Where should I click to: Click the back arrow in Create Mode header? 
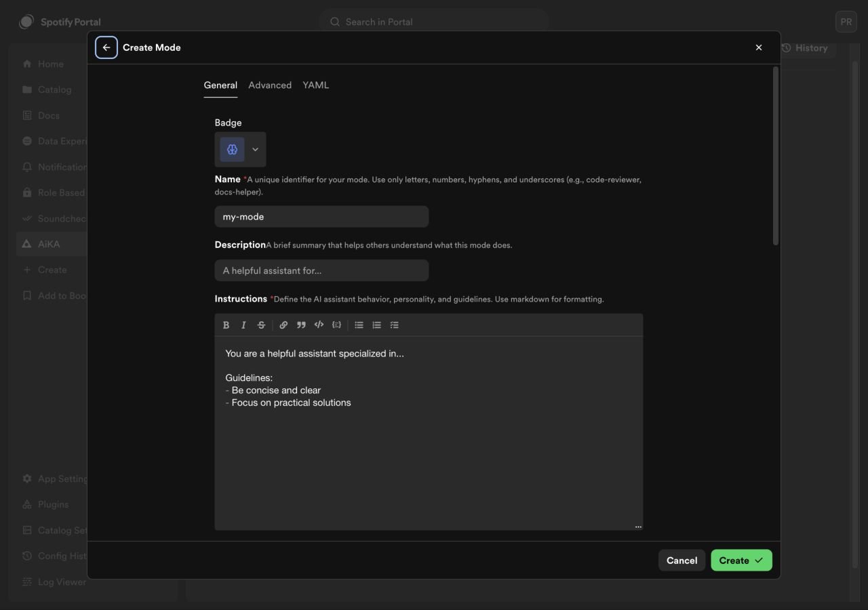pos(106,47)
